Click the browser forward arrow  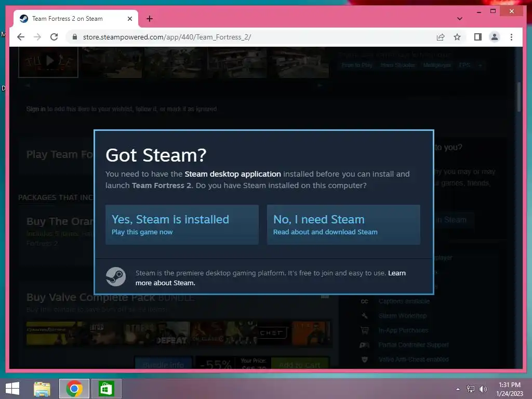point(37,37)
